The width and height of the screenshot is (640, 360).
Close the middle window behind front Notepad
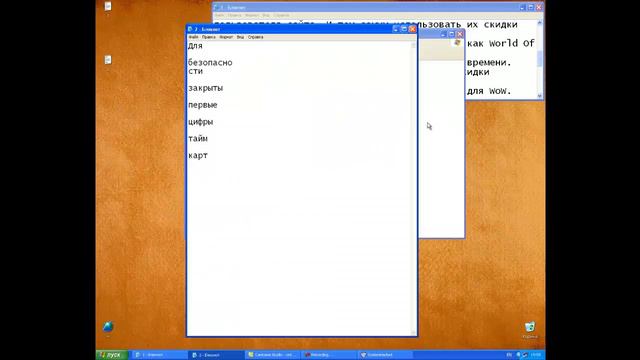[460, 34]
